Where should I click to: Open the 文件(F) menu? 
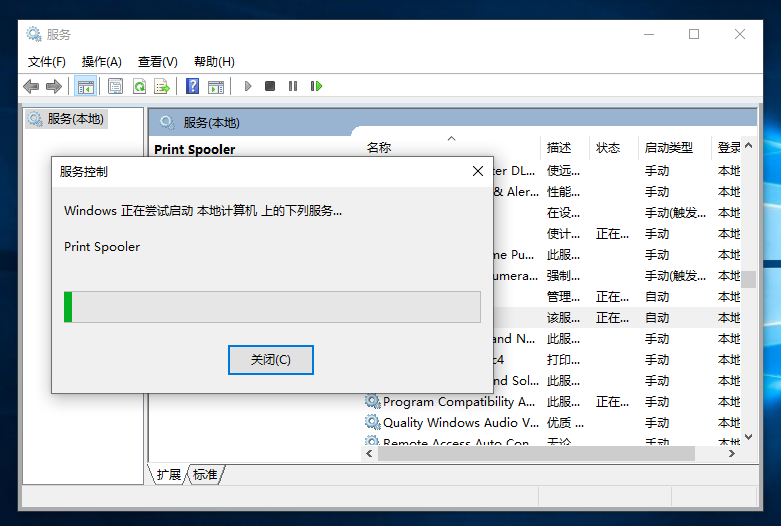point(47,62)
